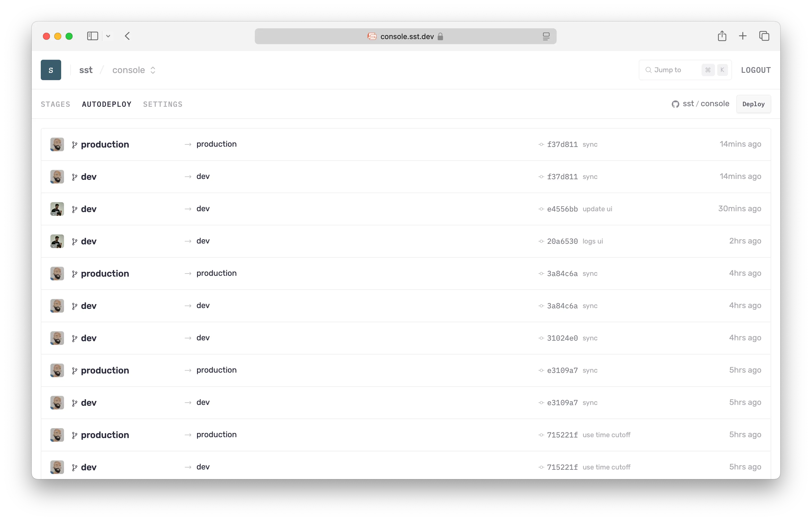812x521 pixels.
Task: Click the SST logo icon top left
Action: tap(51, 70)
